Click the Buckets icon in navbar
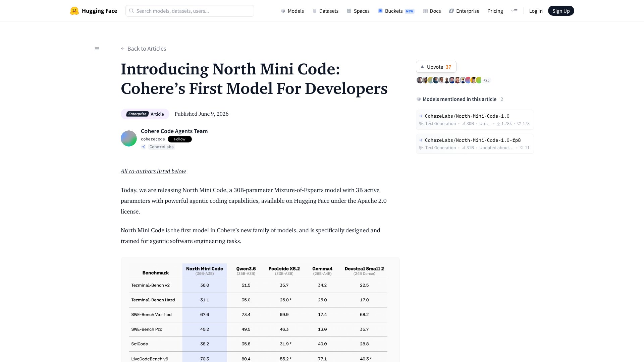Screen dimensions: 644x362 pos(380,11)
